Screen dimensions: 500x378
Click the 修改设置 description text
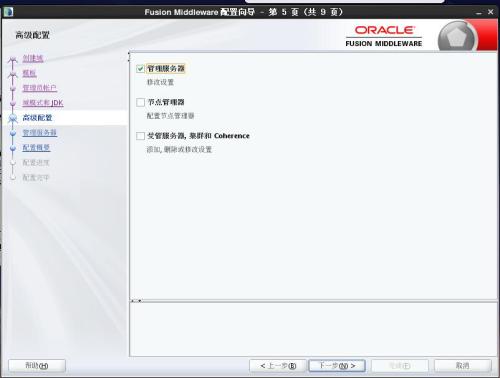tap(160, 82)
